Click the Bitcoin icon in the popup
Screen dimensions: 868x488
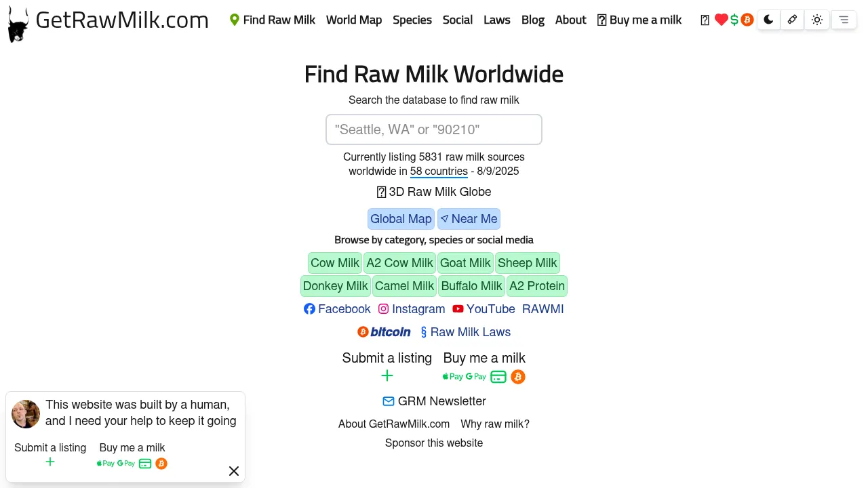(161, 464)
